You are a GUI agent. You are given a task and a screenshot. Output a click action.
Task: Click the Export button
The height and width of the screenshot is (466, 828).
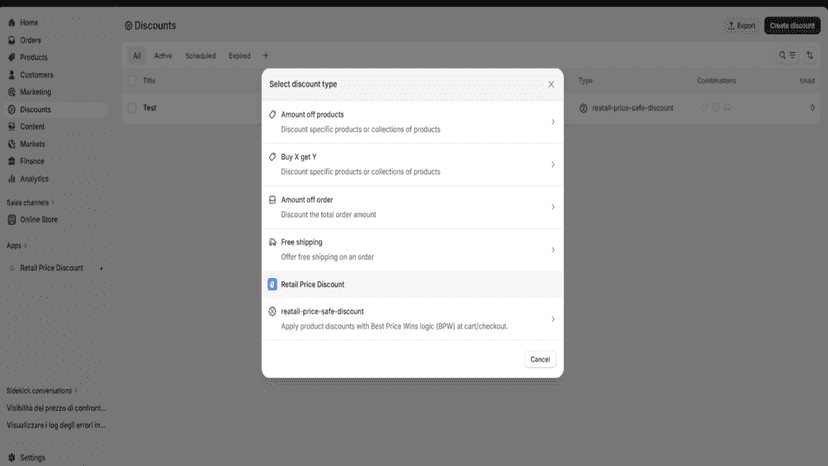[x=741, y=25]
